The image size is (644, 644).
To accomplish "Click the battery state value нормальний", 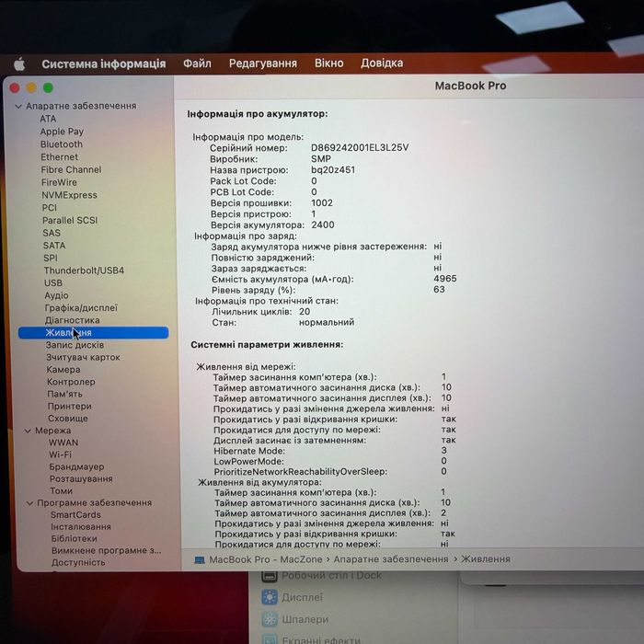I will 327,322.
